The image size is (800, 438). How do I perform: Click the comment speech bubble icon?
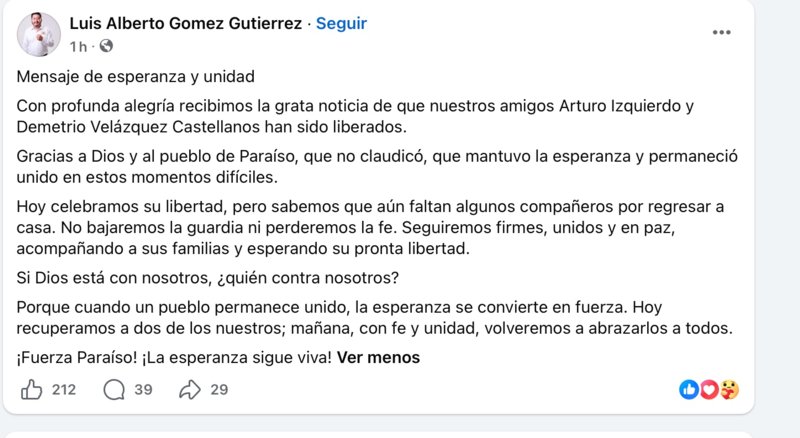pos(114,390)
